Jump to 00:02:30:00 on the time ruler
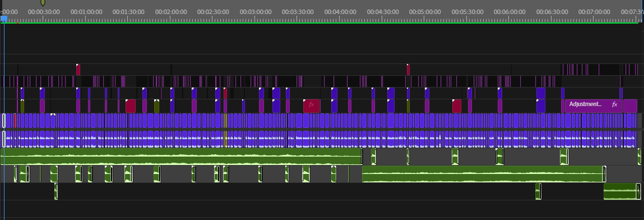Image resolution: width=644 pixels, height=220 pixels. (x=213, y=12)
